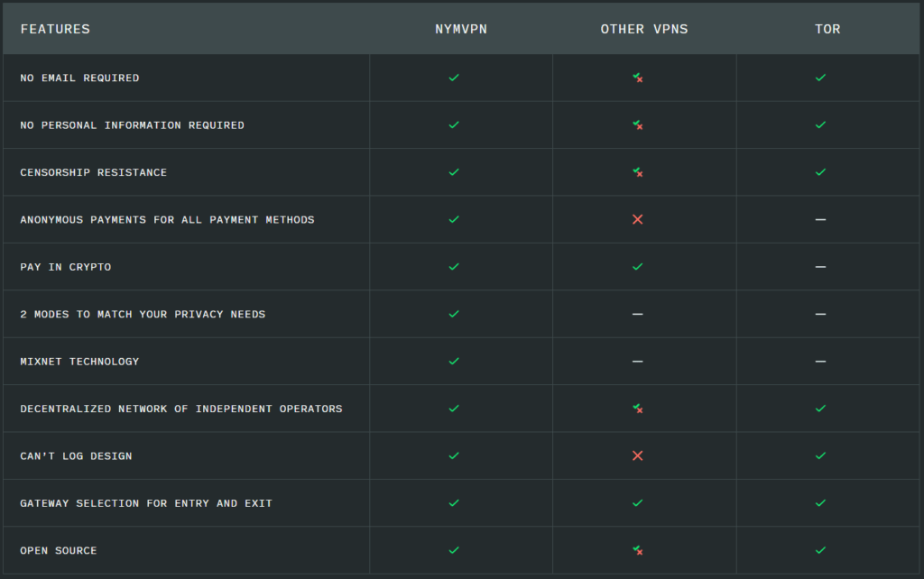The width and height of the screenshot is (924, 579).
Task: Click NymVPN checkmark for Open Source
Action: (454, 550)
